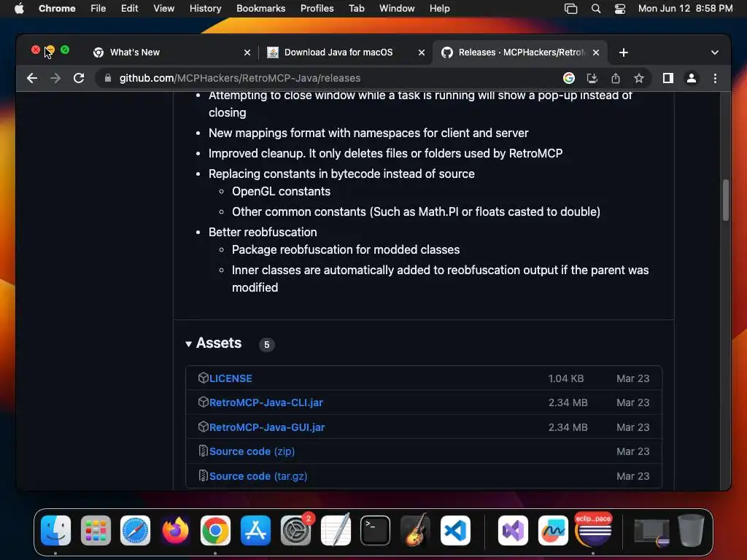Switch to the Download Java for macOS tab
This screenshot has width=747, height=560.
click(346, 52)
